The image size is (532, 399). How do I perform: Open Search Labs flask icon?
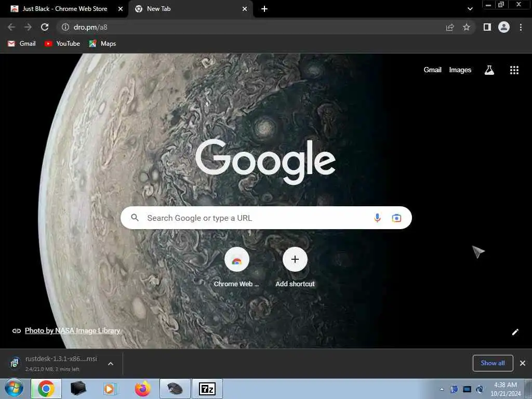coord(489,70)
